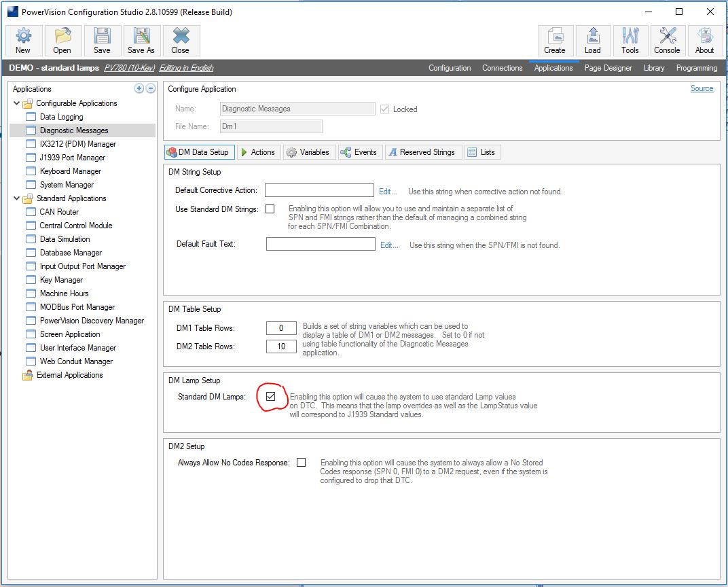This screenshot has width=728, height=587.
Task: Uncheck the Standard DM Lamps checkbox
Action: (x=271, y=397)
